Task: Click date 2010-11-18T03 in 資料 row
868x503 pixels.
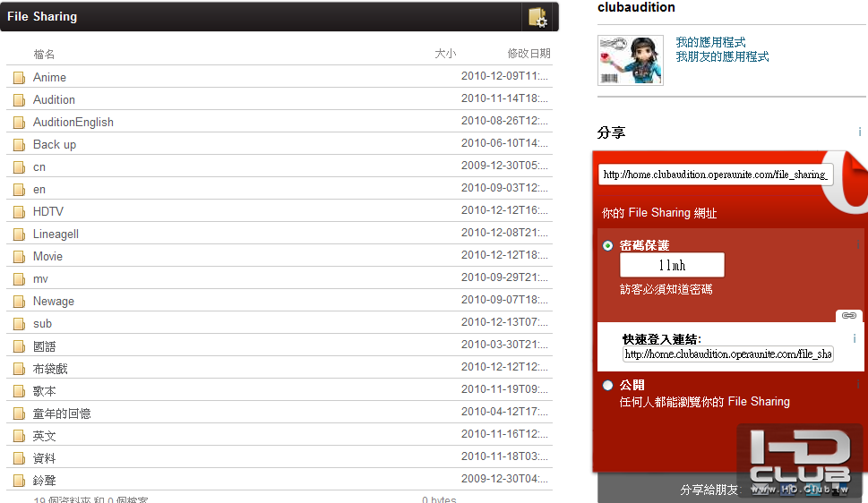Action: click(x=504, y=456)
